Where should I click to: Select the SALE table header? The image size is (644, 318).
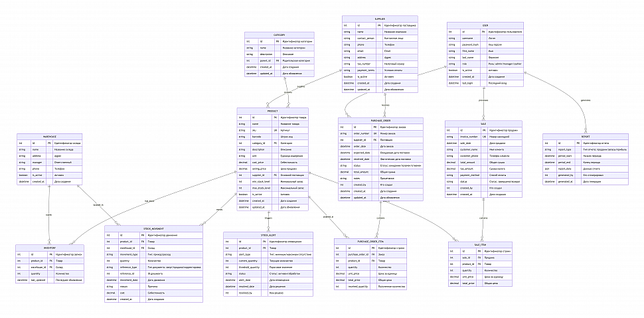483,124
